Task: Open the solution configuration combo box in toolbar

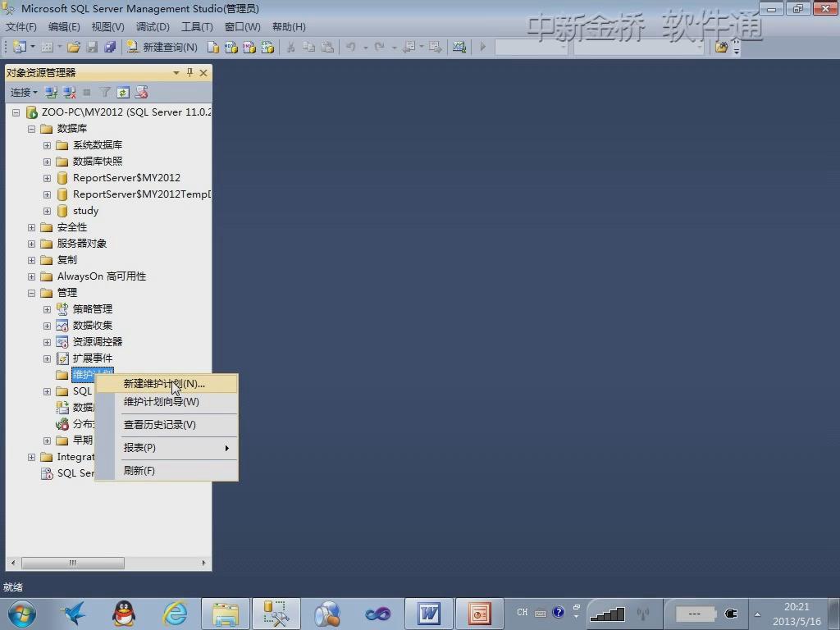Action: pos(531,47)
